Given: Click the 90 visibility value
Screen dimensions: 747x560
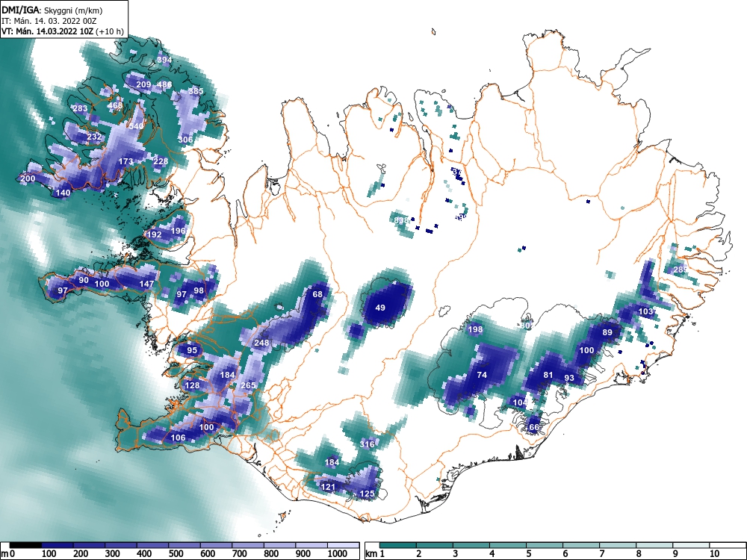Looking at the screenshot, I should tap(84, 280).
